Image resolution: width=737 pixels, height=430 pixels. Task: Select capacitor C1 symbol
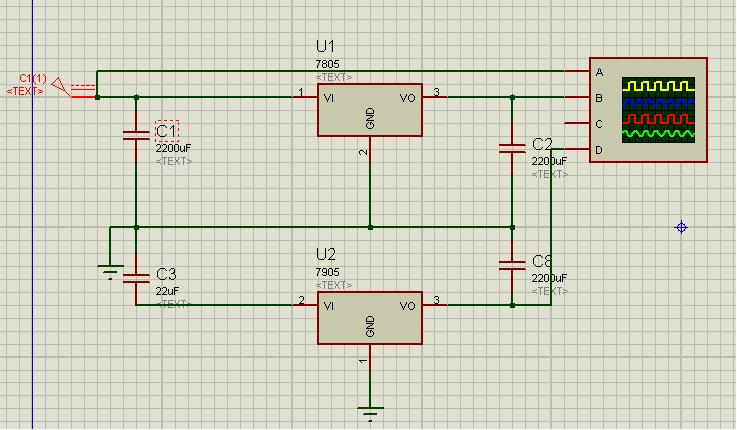coord(136,136)
